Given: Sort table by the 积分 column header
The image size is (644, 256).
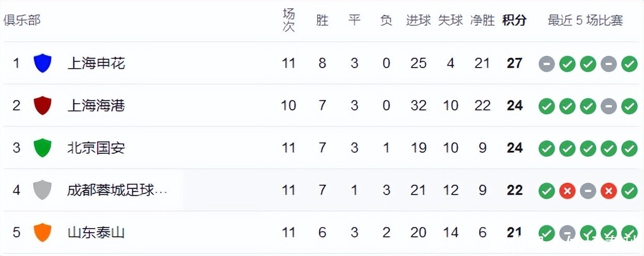Looking at the screenshot, I should pyautogui.click(x=514, y=21).
